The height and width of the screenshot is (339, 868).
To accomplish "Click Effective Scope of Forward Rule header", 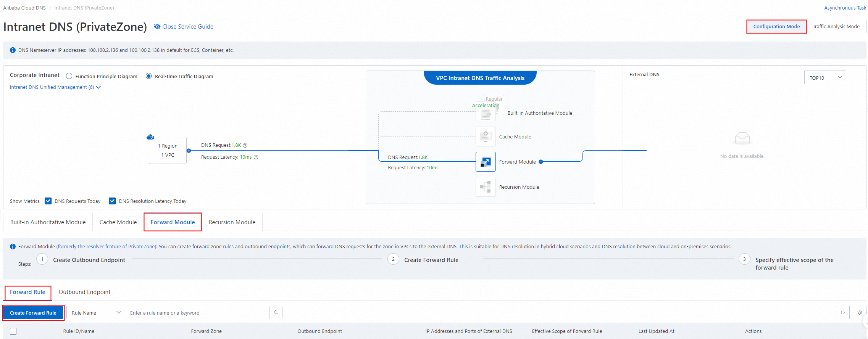I will [x=567, y=331].
